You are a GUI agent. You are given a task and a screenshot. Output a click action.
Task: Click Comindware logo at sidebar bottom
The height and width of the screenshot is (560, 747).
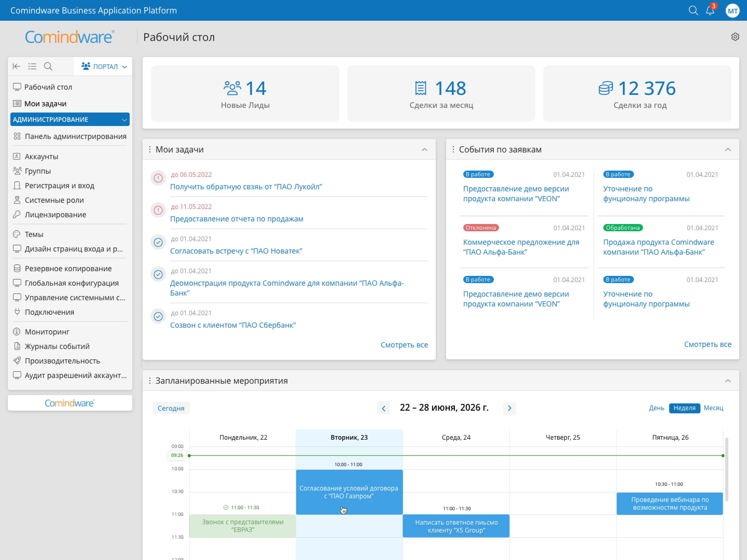tap(70, 403)
